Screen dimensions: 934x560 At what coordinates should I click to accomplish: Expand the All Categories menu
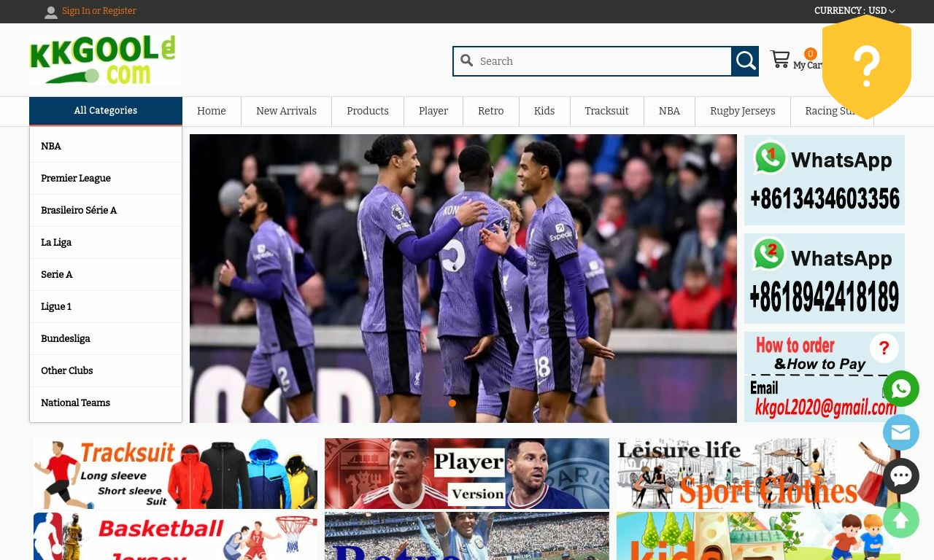[x=106, y=111]
